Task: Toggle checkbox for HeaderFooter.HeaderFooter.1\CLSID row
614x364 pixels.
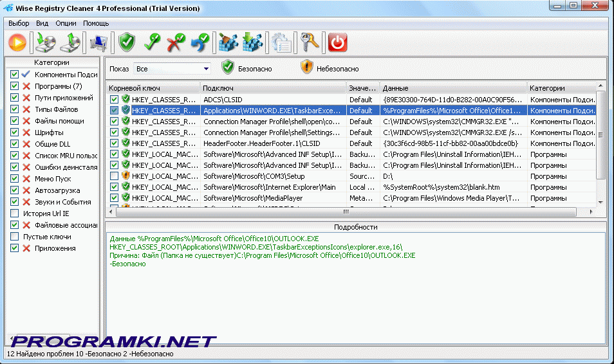Action: click(114, 143)
